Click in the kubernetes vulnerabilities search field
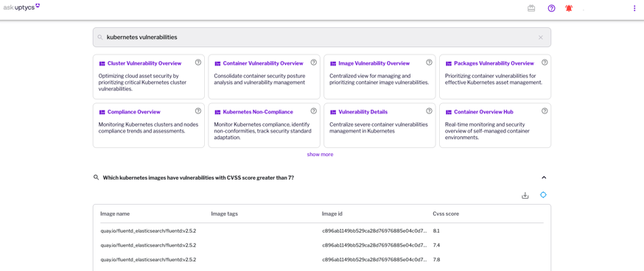644x271 pixels. tap(321, 38)
